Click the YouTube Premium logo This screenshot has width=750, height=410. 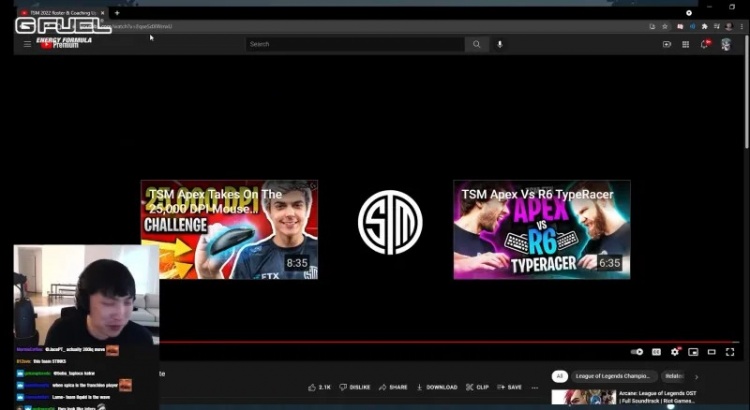(59, 44)
